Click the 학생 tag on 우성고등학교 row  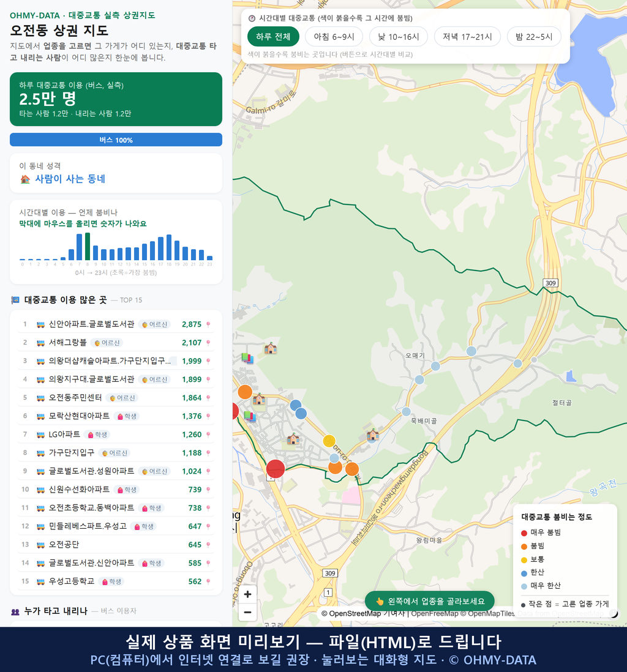click(x=111, y=581)
